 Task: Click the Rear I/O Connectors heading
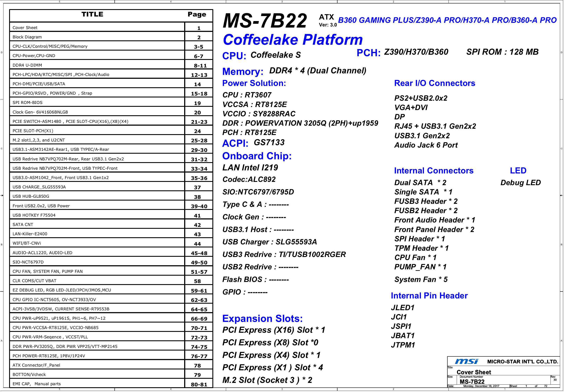pos(435,83)
